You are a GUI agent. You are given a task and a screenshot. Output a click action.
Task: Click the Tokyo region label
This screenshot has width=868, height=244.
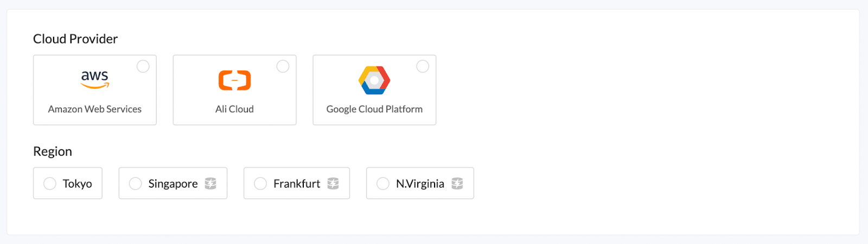pyautogui.click(x=77, y=184)
